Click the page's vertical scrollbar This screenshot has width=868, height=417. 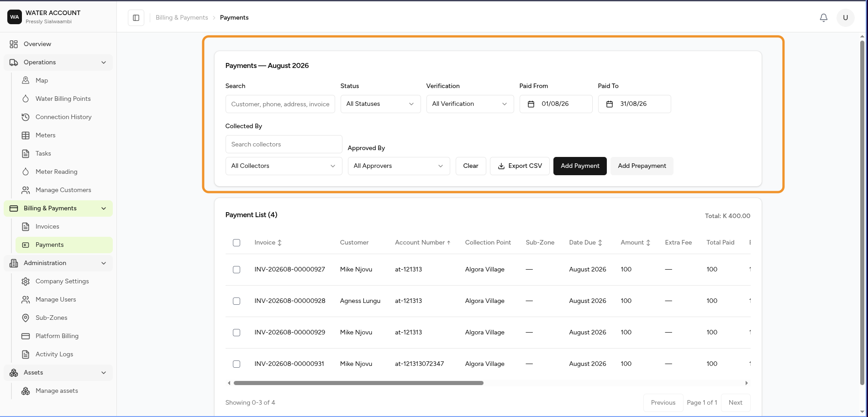pos(862,213)
